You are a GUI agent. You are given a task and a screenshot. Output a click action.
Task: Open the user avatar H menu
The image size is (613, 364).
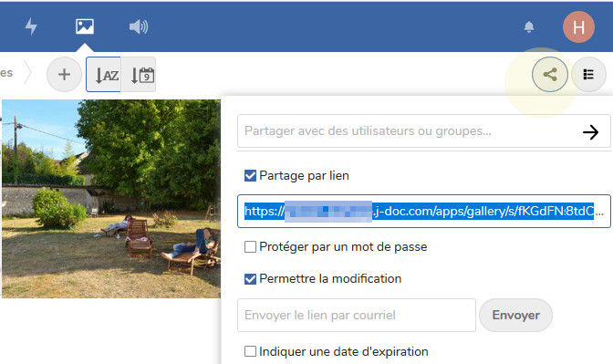[578, 27]
